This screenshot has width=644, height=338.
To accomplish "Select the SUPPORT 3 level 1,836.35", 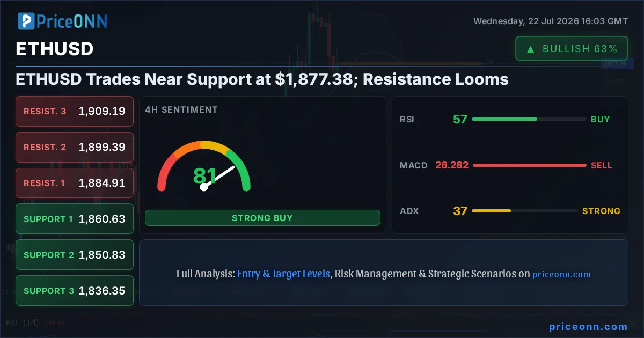I will 75,291.
